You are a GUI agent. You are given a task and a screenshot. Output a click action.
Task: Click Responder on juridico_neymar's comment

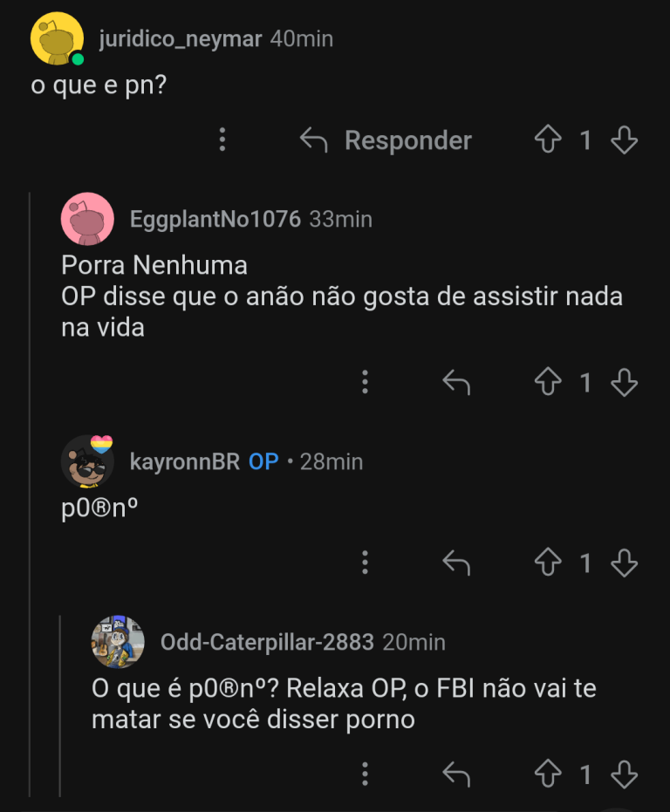pyautogui.click(x=386, y=140)
